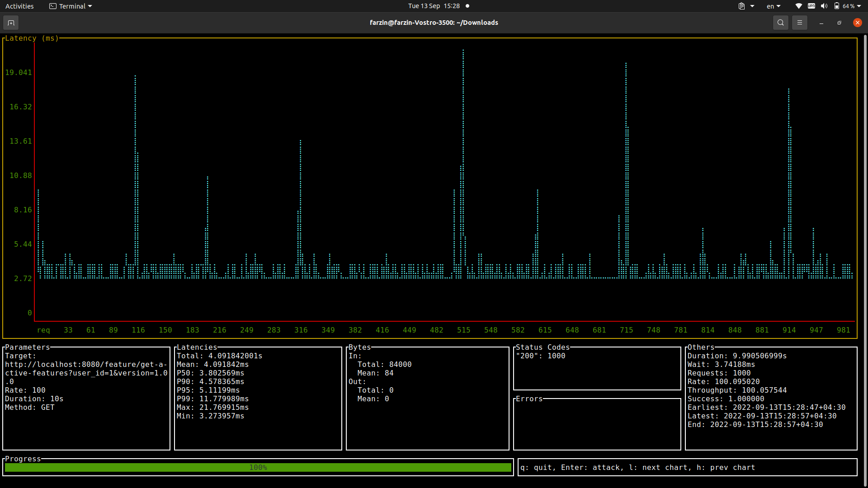Expand the clipboard indicator dropdown arrow
This screenshot has height=488, width=868.
click(x=752, y=6)
